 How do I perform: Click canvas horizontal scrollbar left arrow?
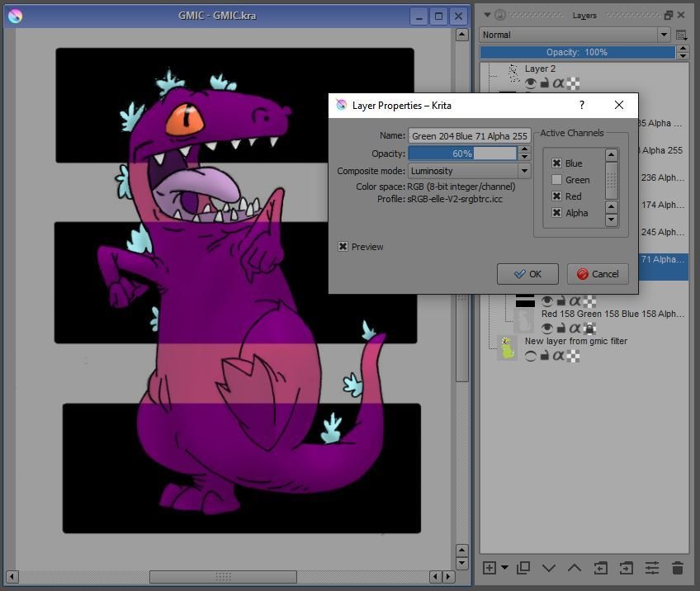[x=12, y=576]
